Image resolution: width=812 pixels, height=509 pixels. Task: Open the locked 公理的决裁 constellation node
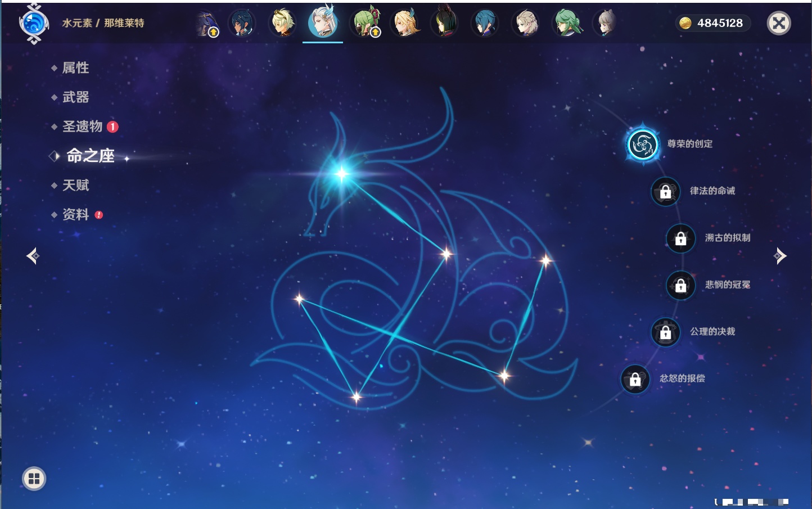click(665, 332)
